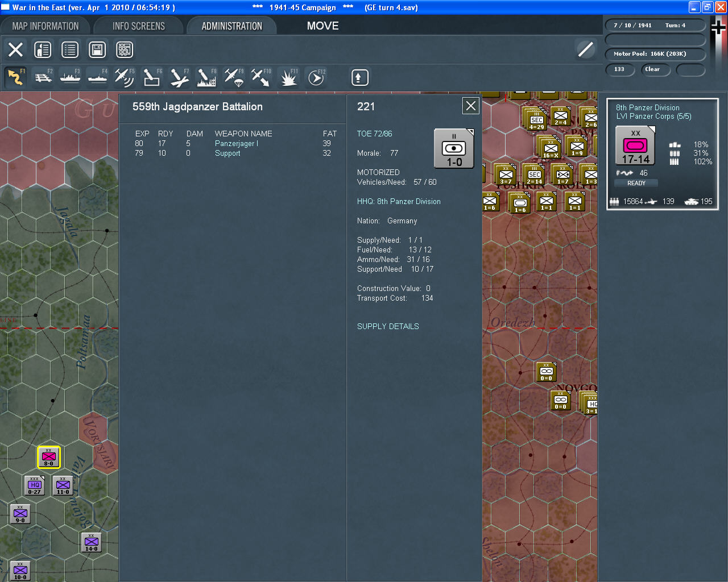Select the F5 air recon mode icon

pyautogui.click(x=125, y=77)
